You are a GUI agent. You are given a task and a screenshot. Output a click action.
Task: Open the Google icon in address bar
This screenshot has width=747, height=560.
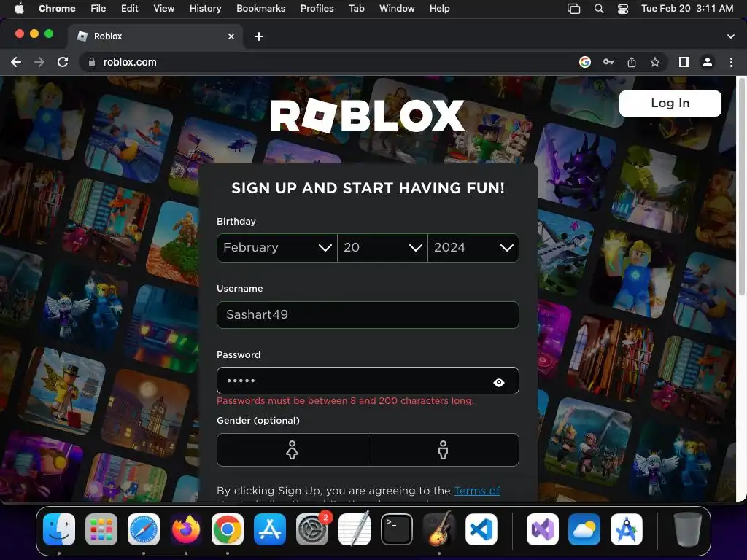(x=585, y=62)
